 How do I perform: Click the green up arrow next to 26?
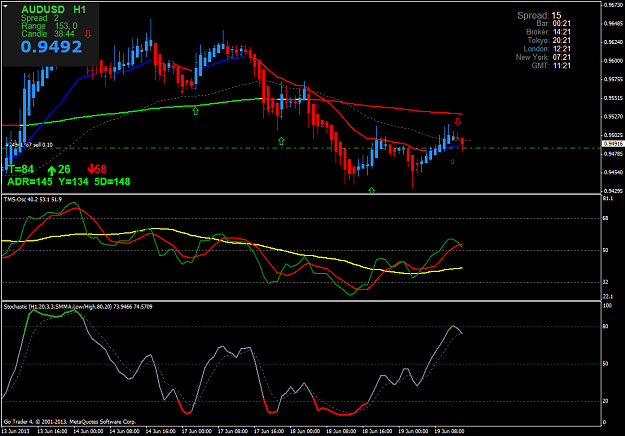pyautogui.click(x=52, y=171)
